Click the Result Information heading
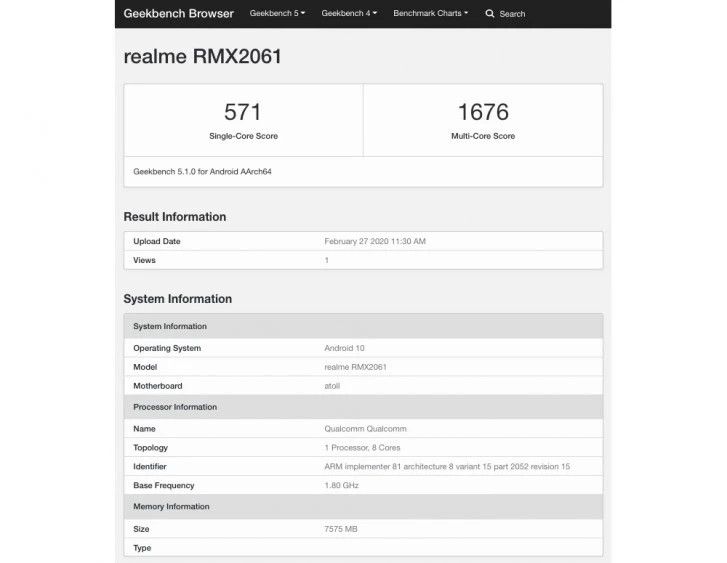This screenshot has height=563, width=727. tap(175, 217)
